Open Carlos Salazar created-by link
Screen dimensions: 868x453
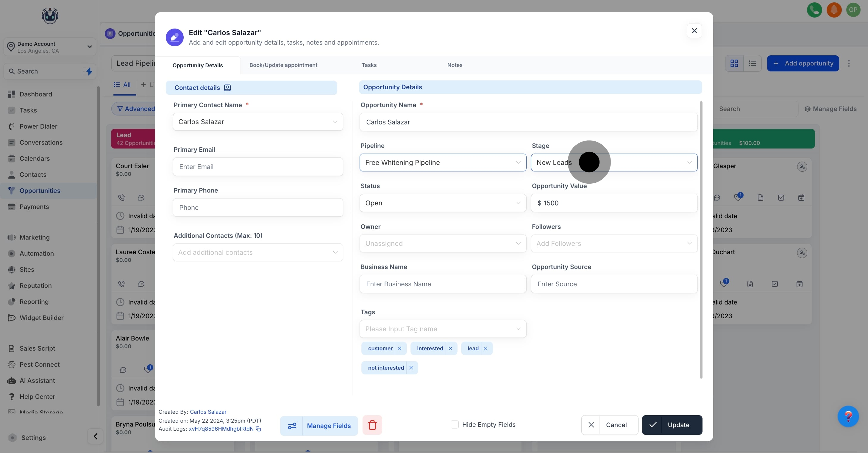[208, 412]
